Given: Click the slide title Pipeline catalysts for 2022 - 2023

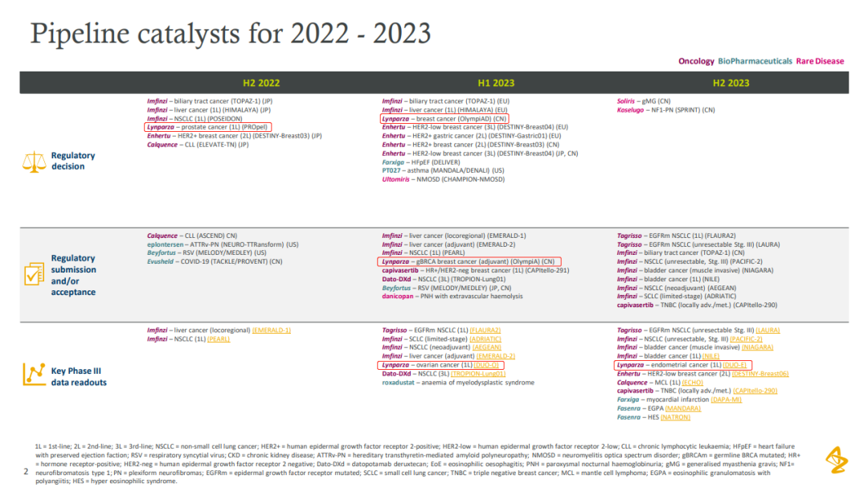Looking at the screenshot, I should [231, 33].
